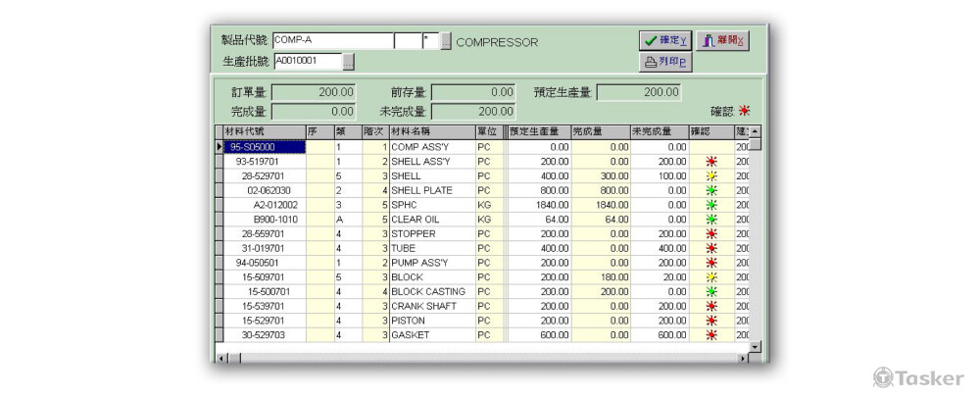Click red status icon in CRANK SHAFT row
The image size is (980, 398).
pos(711,306)
